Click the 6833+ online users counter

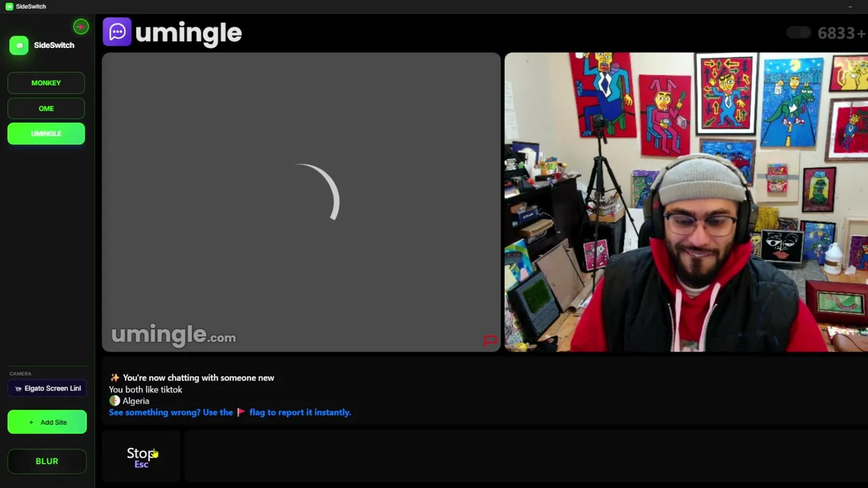pos(842,33)
